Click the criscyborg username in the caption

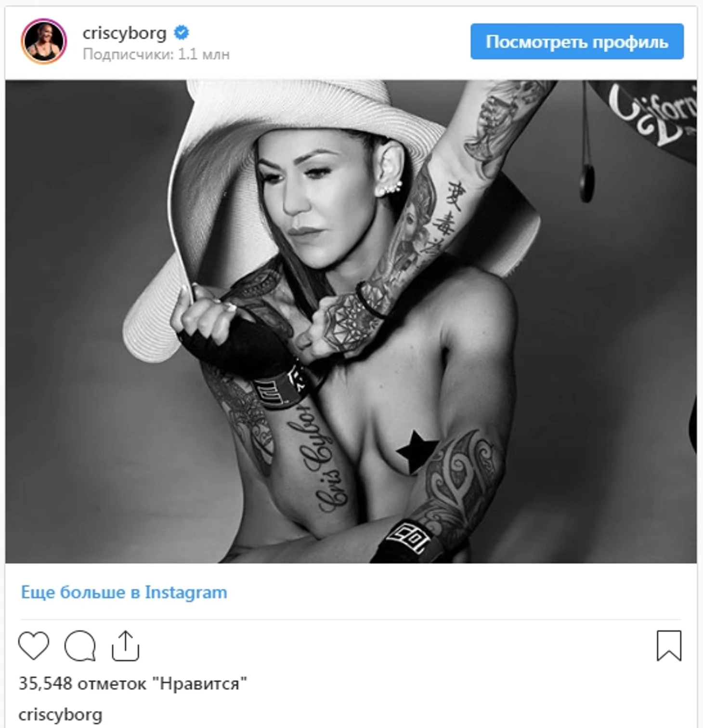click(x=60, y=715)
